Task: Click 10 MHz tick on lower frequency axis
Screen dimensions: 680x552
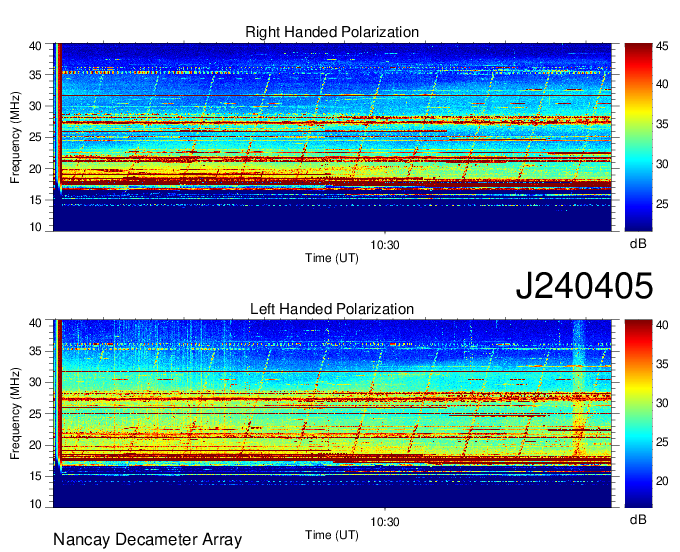Action: 36,504
